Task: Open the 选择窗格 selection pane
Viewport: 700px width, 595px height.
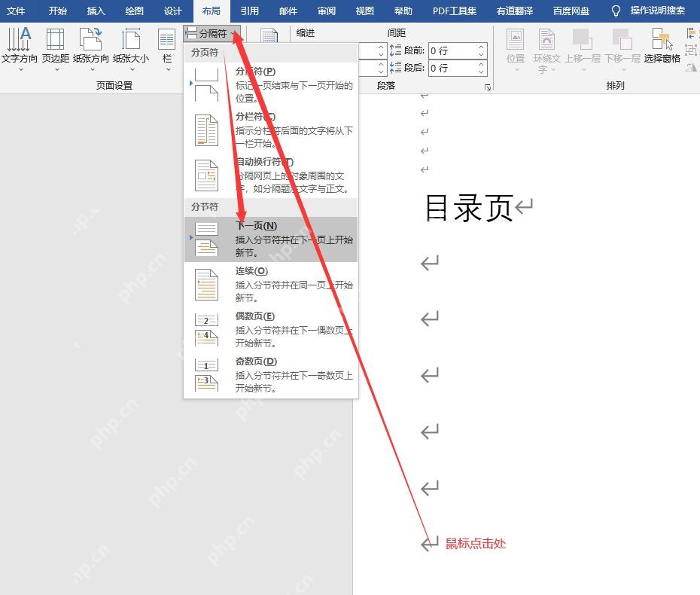Action: click(662, 47)
